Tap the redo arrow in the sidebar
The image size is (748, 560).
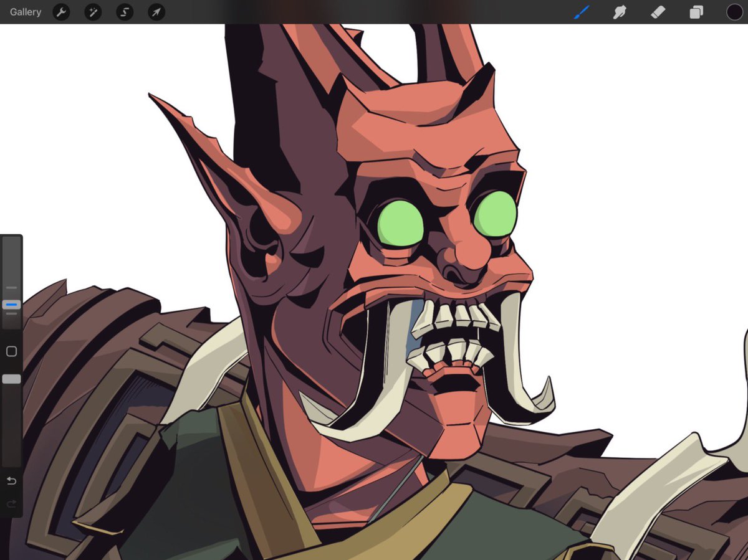click(11, 503)
